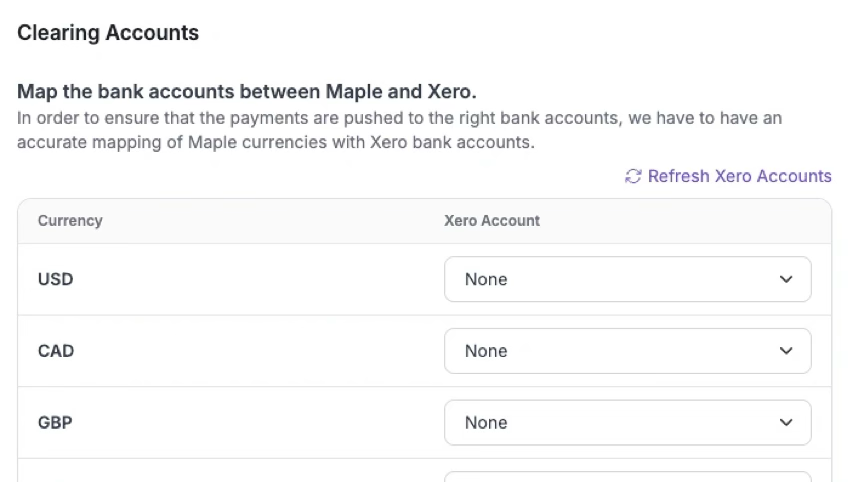Click the refresh arrows icon
864x482 pixels.
point(633,176)
